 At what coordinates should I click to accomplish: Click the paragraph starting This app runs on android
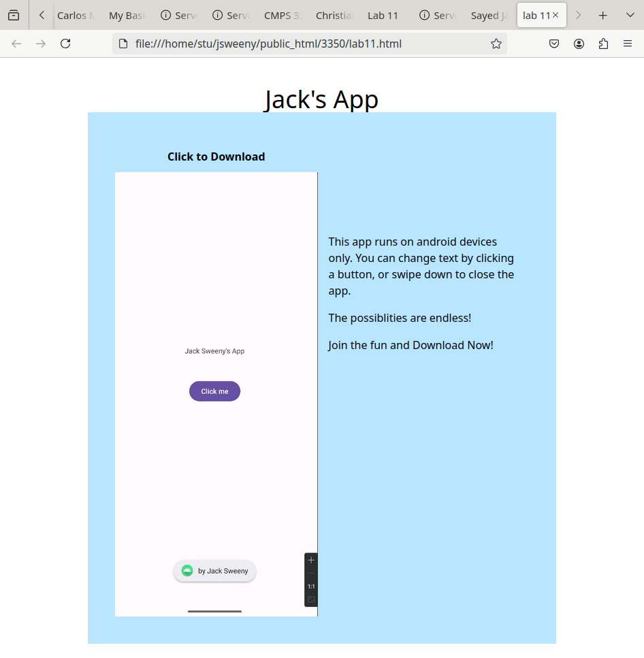pyautogui.click(x=421, y=266)
